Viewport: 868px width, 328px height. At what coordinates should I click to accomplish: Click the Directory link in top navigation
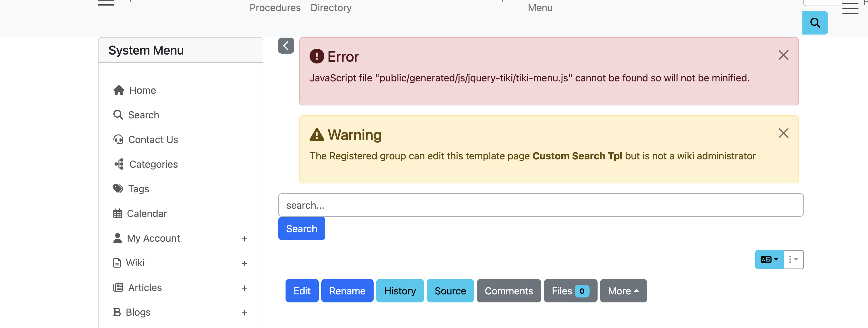(331, 7)
